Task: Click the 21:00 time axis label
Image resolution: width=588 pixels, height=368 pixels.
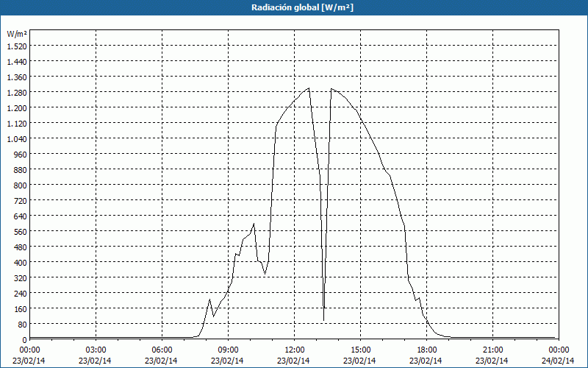Action: [x=492, y=350]
